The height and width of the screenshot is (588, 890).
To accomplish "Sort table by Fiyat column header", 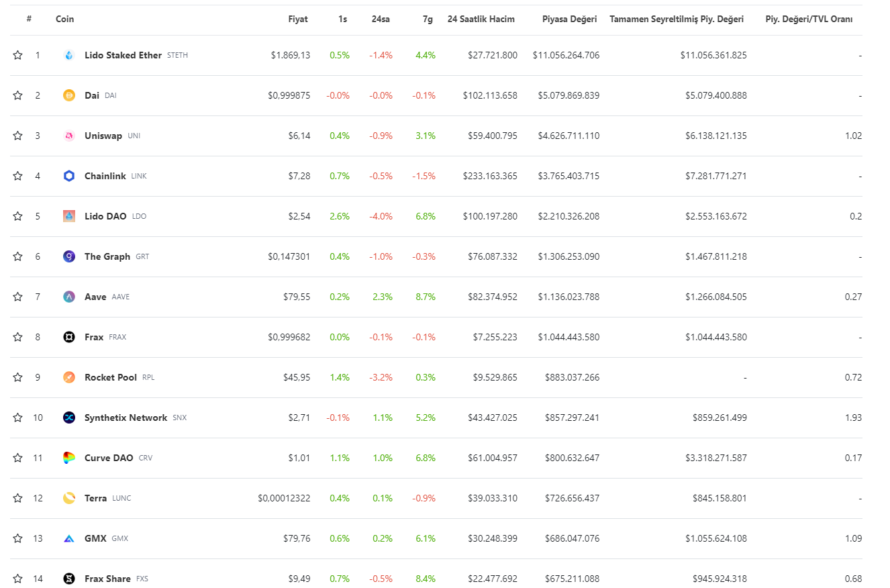I will (x=297, y=19).
